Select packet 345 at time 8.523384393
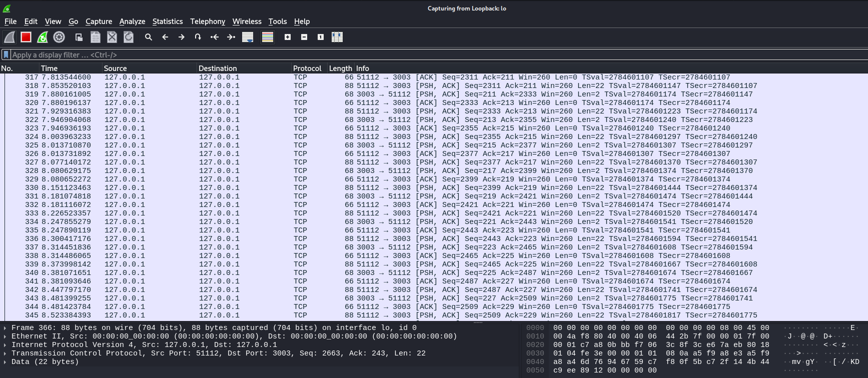This screenshot has height=378, width=868. [x=434, y=315]
